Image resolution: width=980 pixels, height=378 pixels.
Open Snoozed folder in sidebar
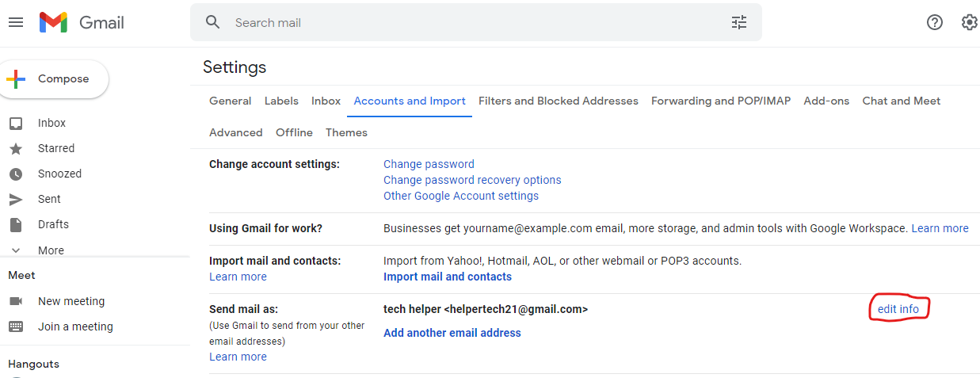[x=59, y=174]
